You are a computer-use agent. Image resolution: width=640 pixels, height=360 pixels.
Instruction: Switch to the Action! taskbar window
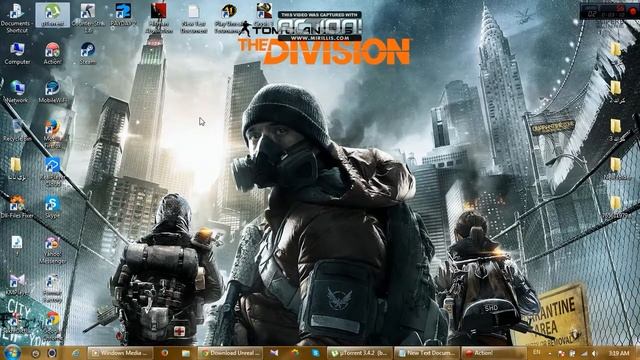tap(493, 353)
